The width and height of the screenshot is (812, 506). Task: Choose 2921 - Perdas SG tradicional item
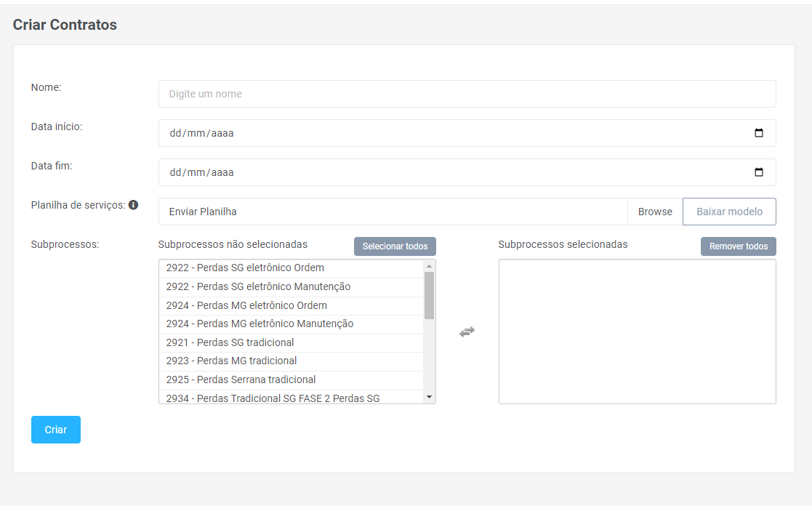click(230, 342)
